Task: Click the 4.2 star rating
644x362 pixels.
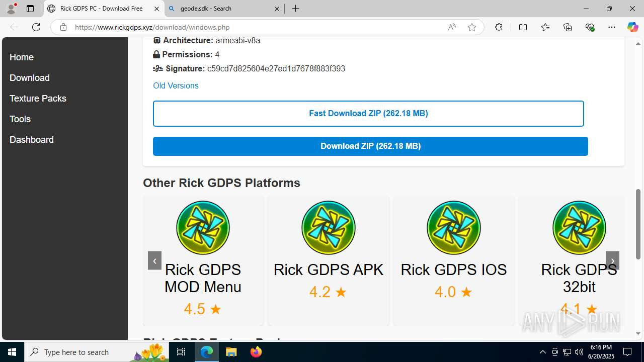Action: coord(328,292)
